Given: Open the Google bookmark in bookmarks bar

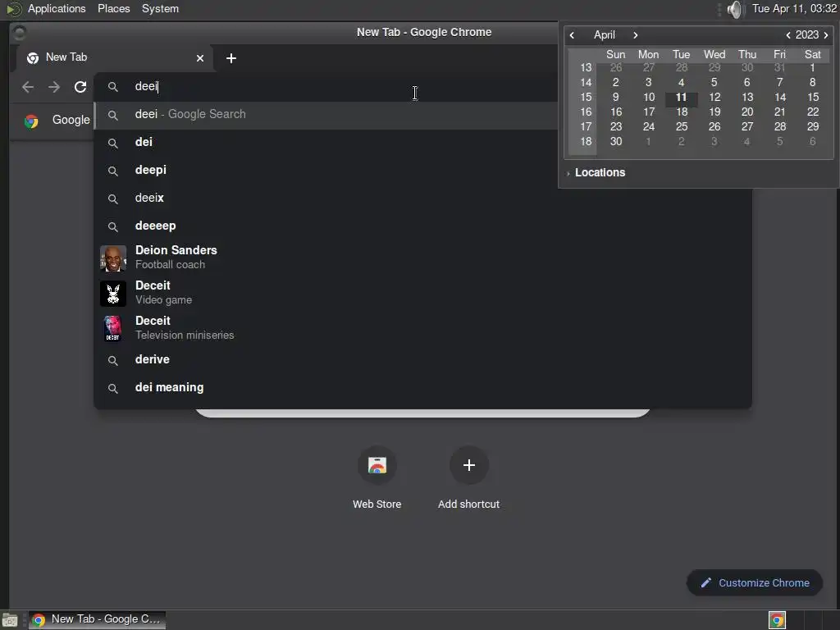Looking at the screenshot, I should click(57, 121).
